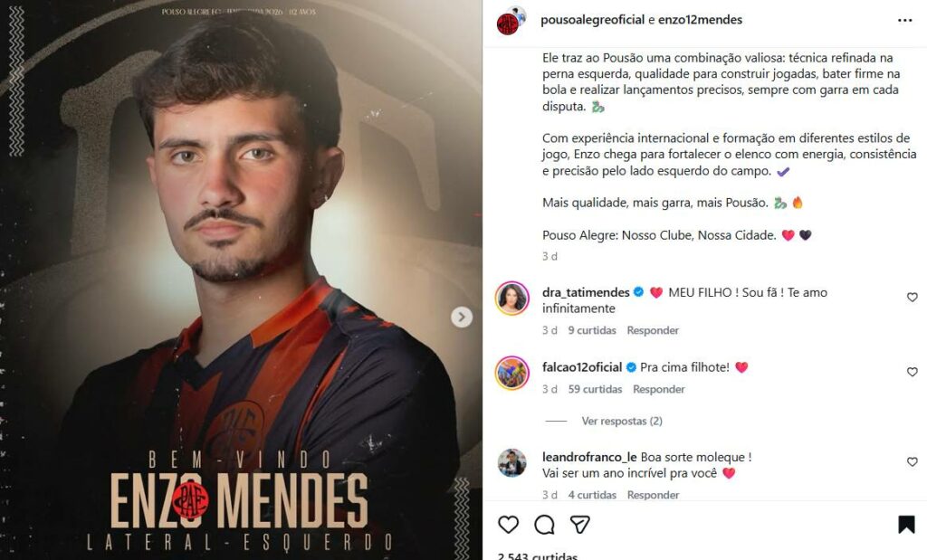
Task: Open comments via the speech bubble icon
Action: (x=544, y=525)
